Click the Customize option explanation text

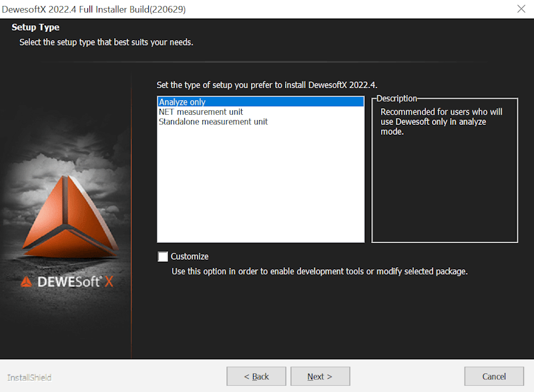(x=320, y=271)
